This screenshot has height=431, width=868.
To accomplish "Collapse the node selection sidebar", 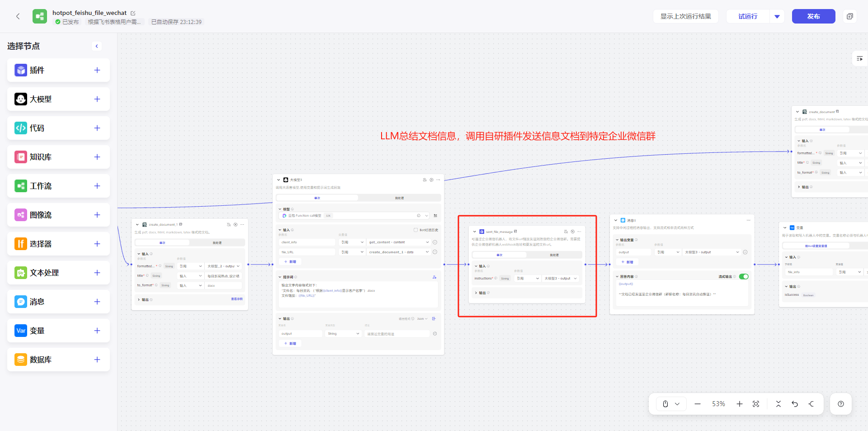I will [97, 46].
